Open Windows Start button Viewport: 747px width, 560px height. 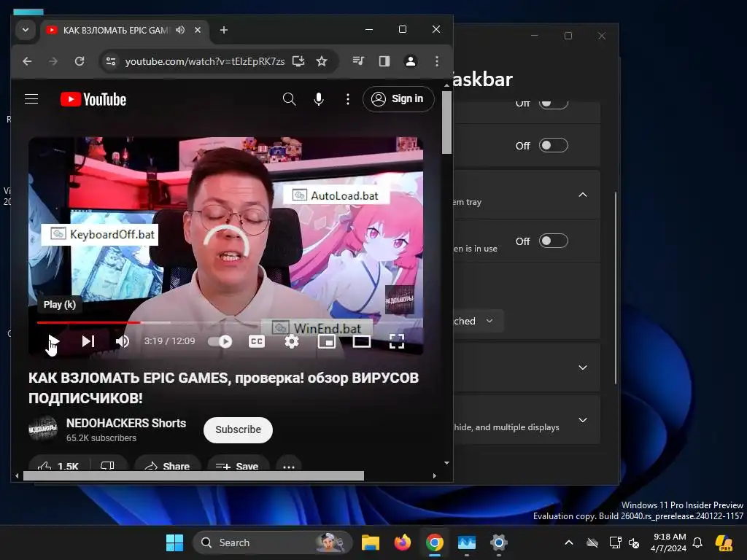click(x=175, y=542)
